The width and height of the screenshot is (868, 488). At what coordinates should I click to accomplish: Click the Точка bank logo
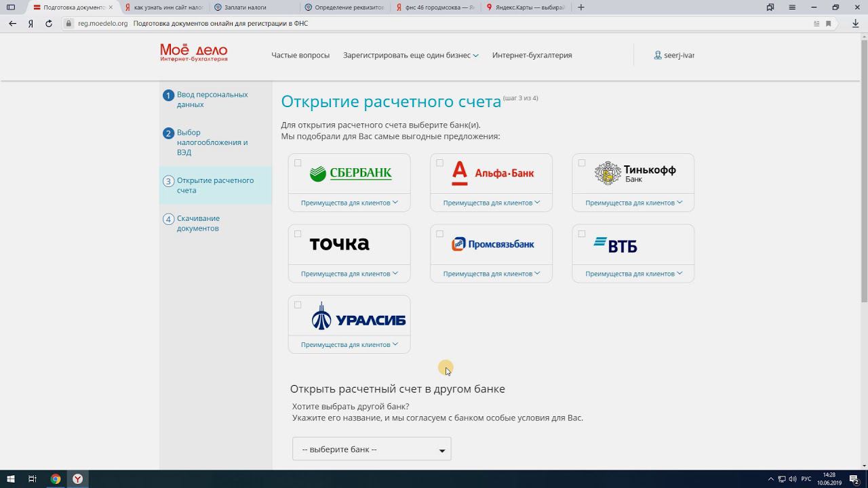[339, 244]
